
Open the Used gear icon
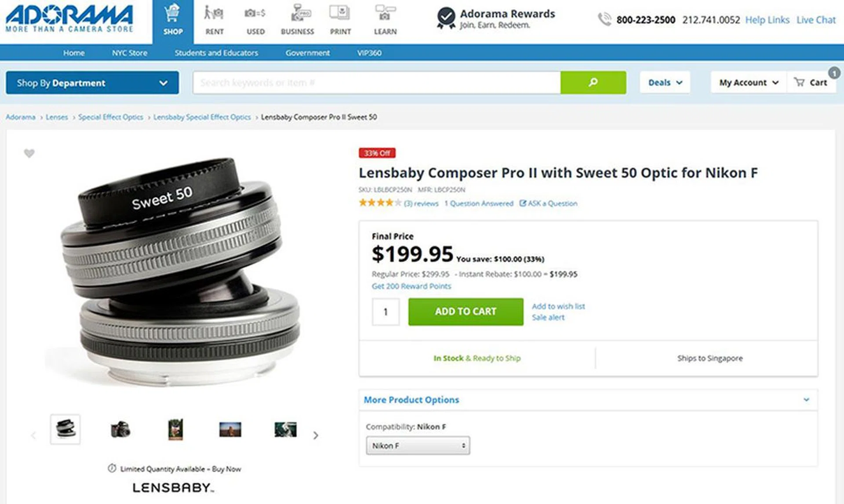255,14
